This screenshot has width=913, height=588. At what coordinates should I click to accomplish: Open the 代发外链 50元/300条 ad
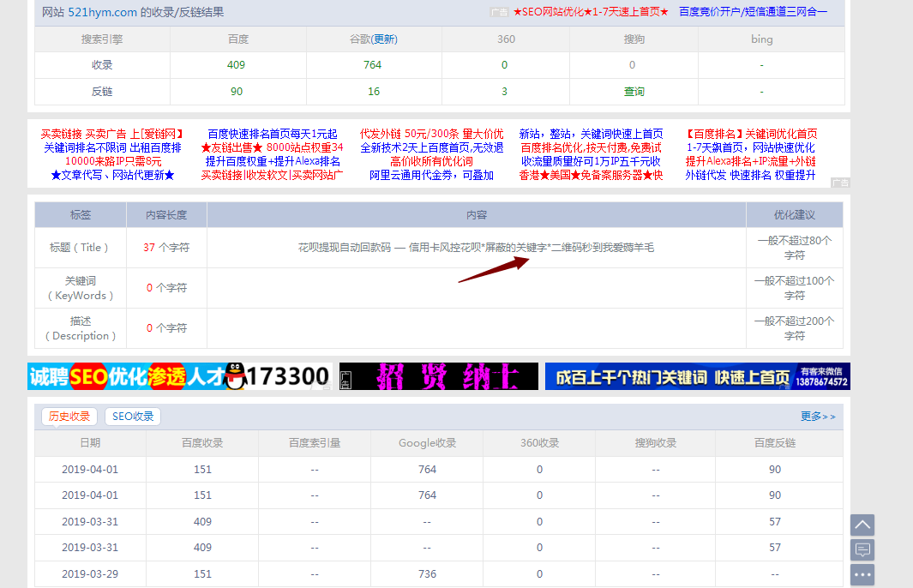[431, 134]
